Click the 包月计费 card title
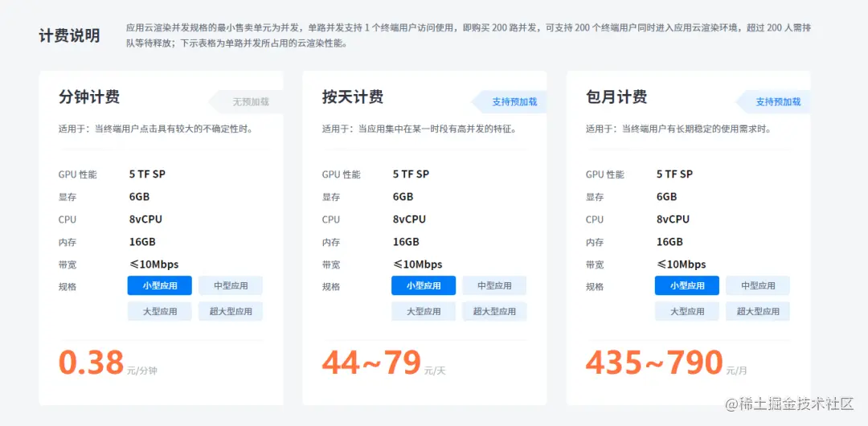Screen dimensions: 868x426 click(x=616, y=97)
